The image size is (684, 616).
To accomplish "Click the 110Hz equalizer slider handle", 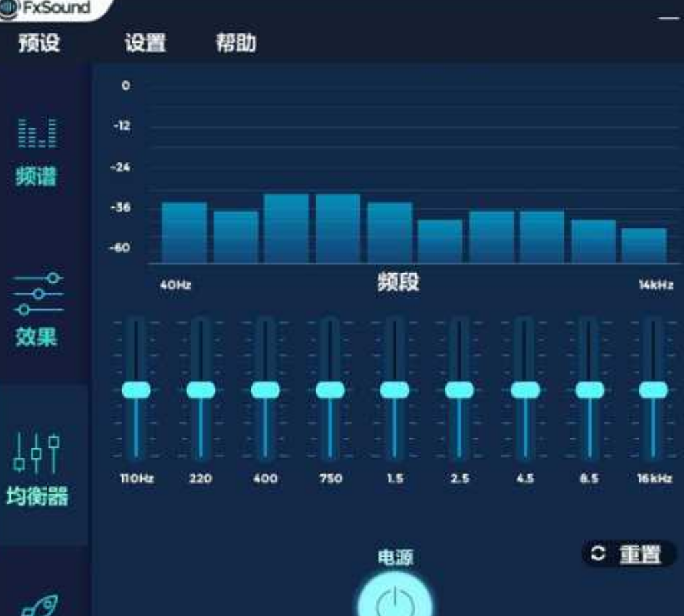I will click(x=136, y=390).
